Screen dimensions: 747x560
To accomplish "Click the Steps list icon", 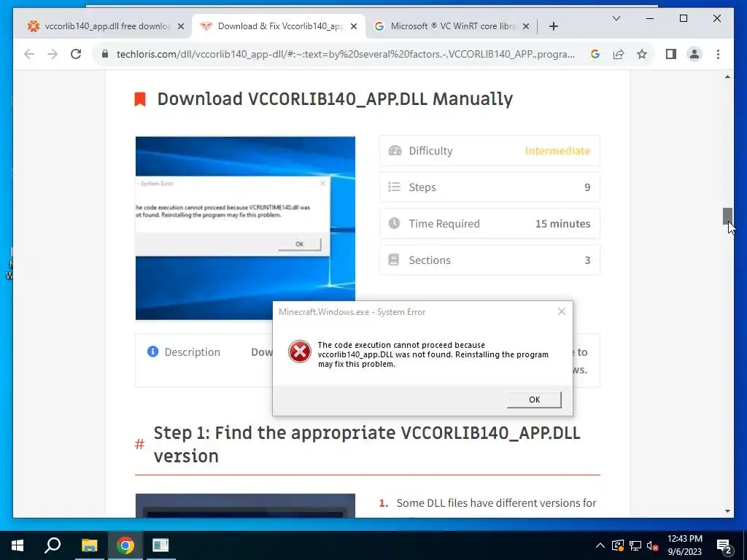I will pos(395,187).
